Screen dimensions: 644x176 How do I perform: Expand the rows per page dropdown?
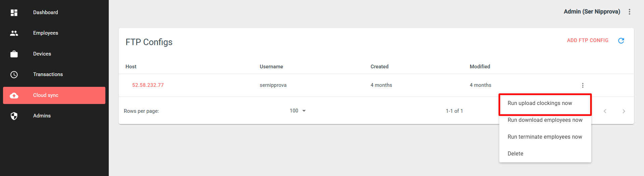tap(298, 111)
